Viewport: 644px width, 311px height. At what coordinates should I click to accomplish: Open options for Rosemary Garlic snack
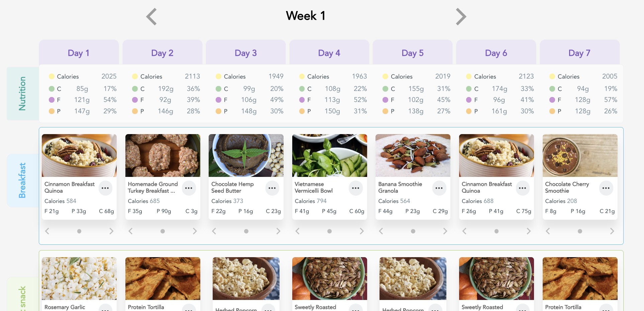click(105, 308)
